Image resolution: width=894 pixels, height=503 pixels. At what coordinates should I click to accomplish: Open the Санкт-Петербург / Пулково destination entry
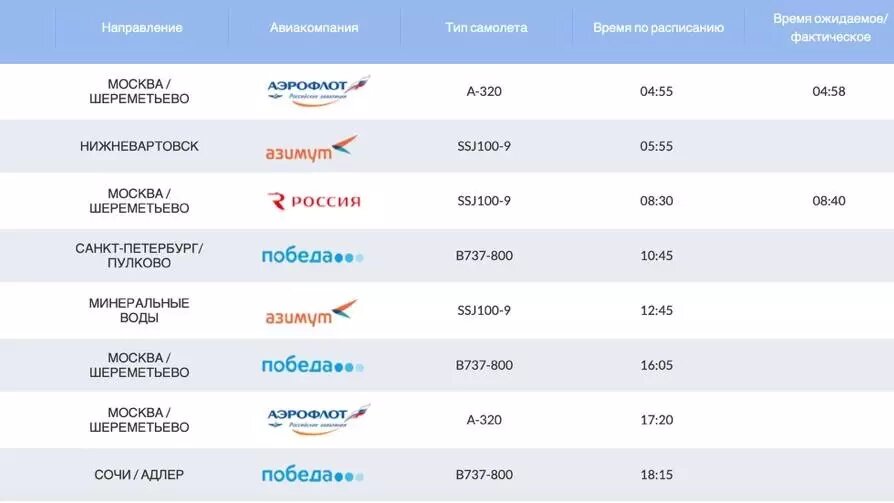pos(139,255)
